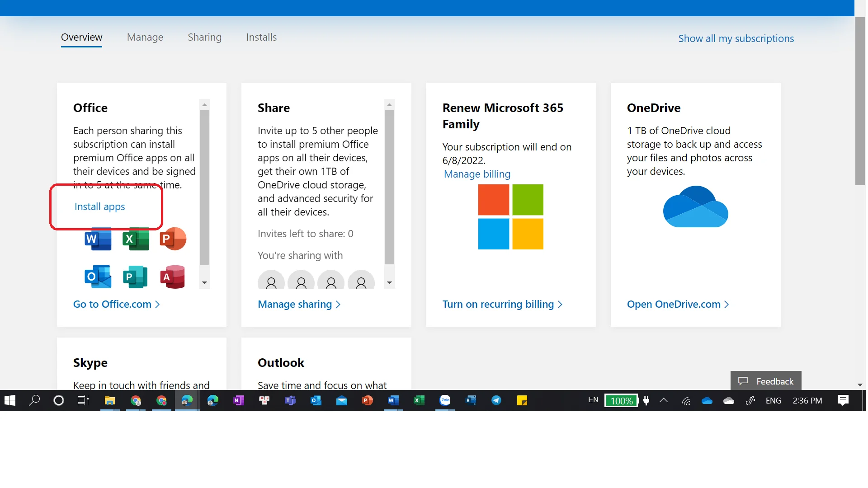Switch to Excel in the taskbar
Image resolution: width=868 pixels, height=488 pixels.
click(x=419, y=401)
